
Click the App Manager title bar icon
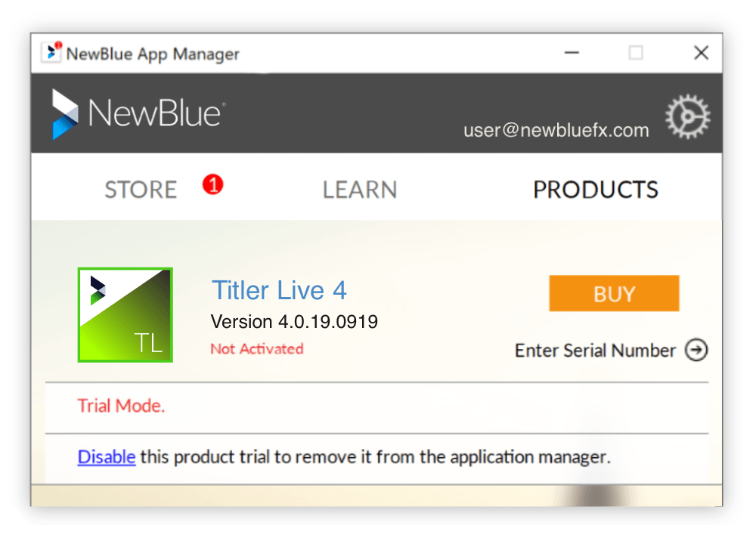(x=51, y=52)
